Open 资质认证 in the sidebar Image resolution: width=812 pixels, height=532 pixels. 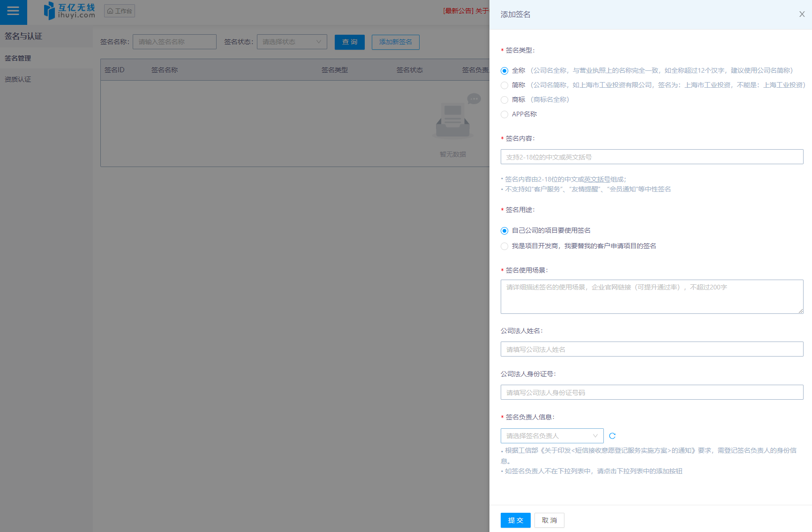(18, 79)
